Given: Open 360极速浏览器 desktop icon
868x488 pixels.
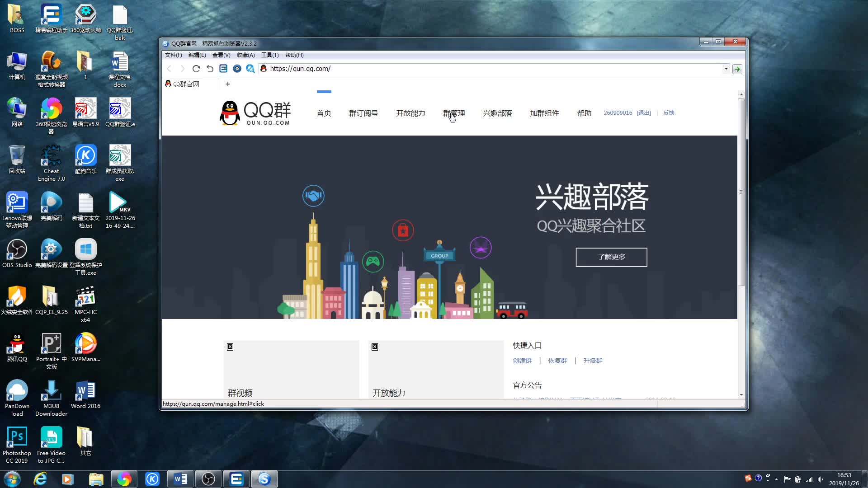Looking at the screenshot, I should click(x=52, y=116).
